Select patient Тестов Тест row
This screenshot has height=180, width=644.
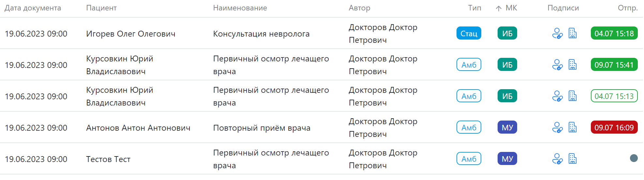(x=108, y=159)
